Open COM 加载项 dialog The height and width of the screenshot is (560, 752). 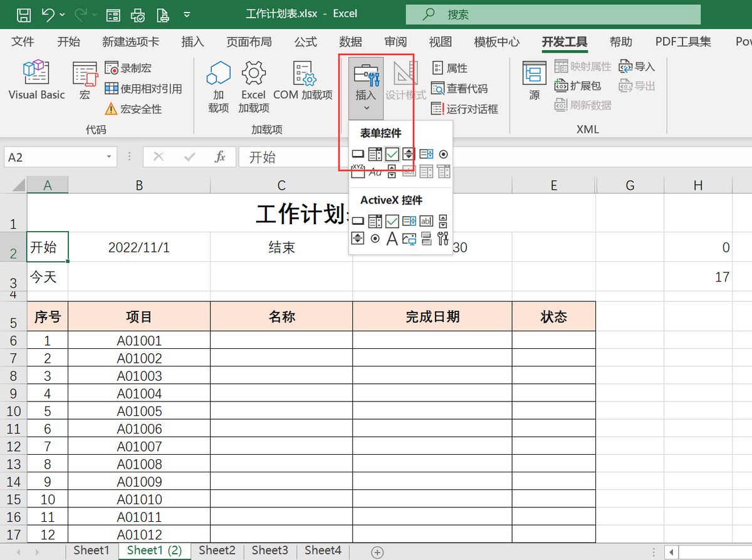coord(303,81)
